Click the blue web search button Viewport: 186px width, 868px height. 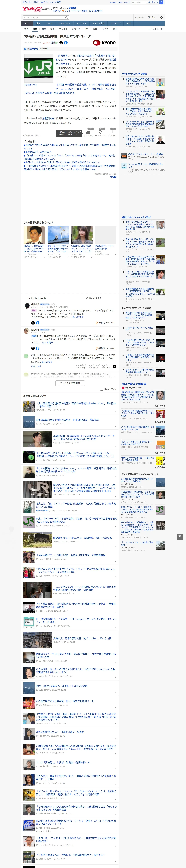[x=161, y=2]
